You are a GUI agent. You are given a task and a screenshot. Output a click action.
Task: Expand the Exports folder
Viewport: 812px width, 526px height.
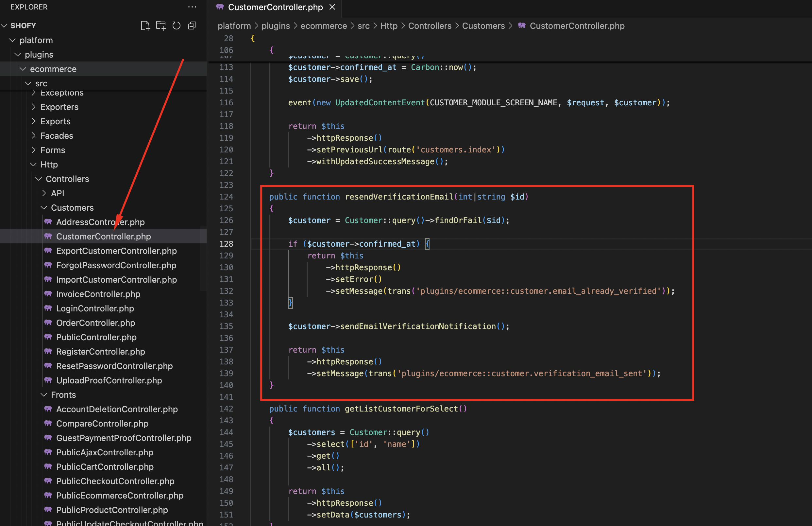click(33, 121)
